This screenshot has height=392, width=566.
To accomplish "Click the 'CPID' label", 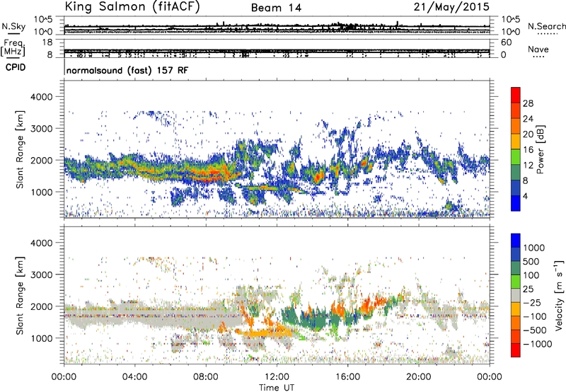I will coord(16,67).
